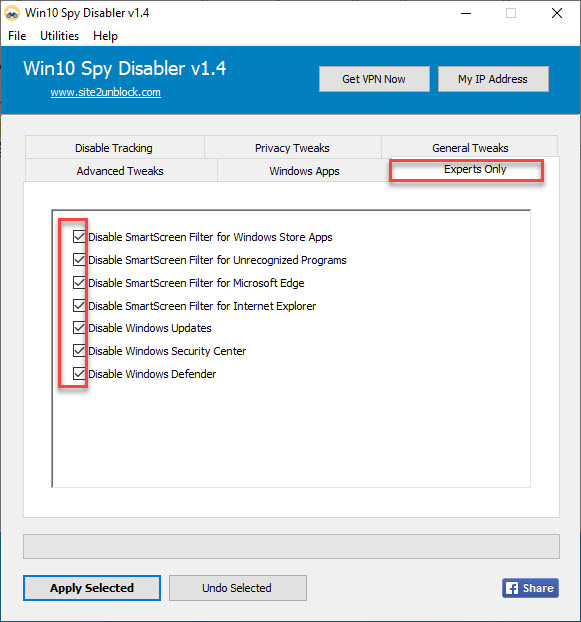
Task: Click the Win10 Spy Disabler title bar icon
Action: pyautogui.click(x=12, y=13)
